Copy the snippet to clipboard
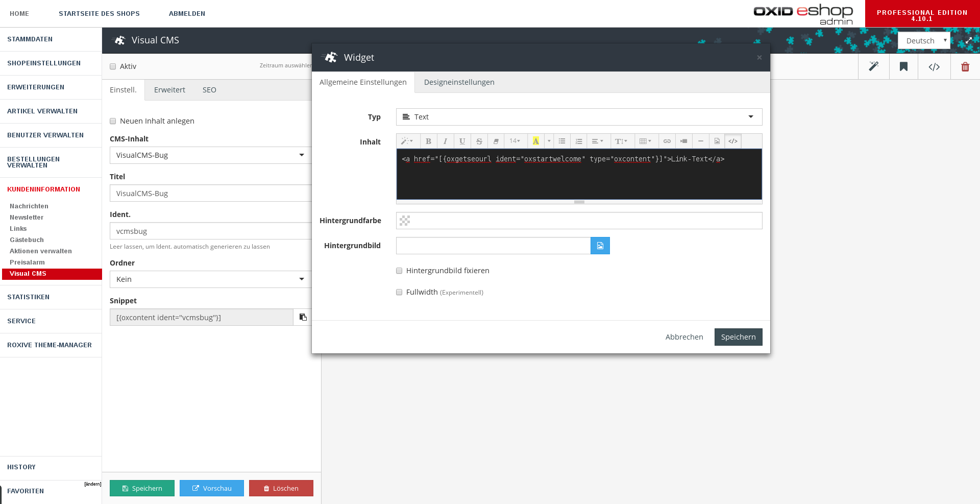The height and width of the screenshot is (504, 980). click(x=303, y=317)
